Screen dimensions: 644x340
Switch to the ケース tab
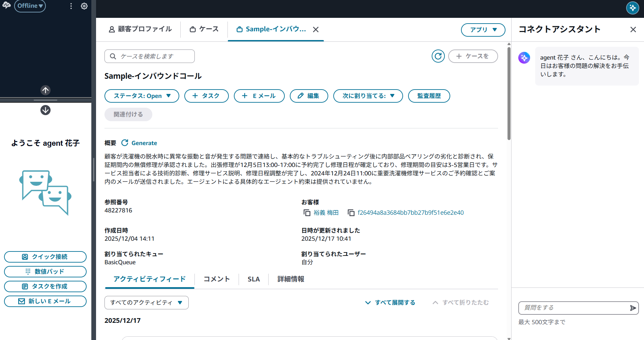(204, 29)
